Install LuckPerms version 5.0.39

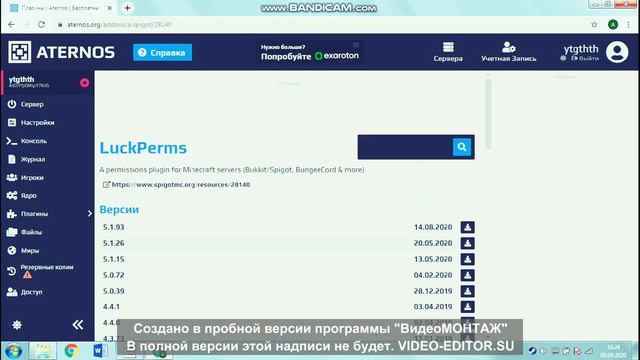(467, 291)
